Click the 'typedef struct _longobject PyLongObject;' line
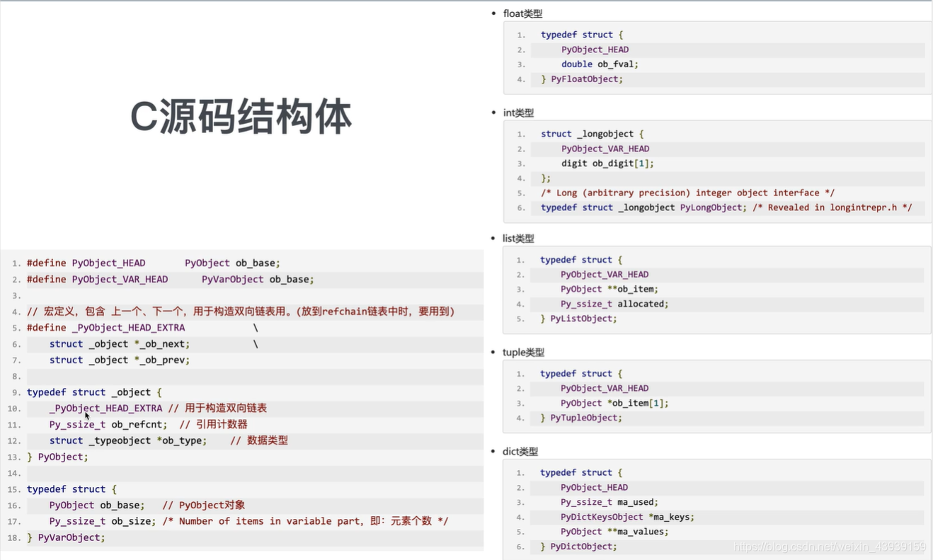This screenshot has width=933, height=560. [726, 207]
